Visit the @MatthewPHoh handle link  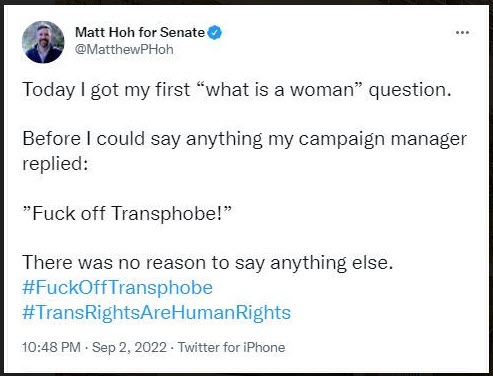[x=124, y=49]
